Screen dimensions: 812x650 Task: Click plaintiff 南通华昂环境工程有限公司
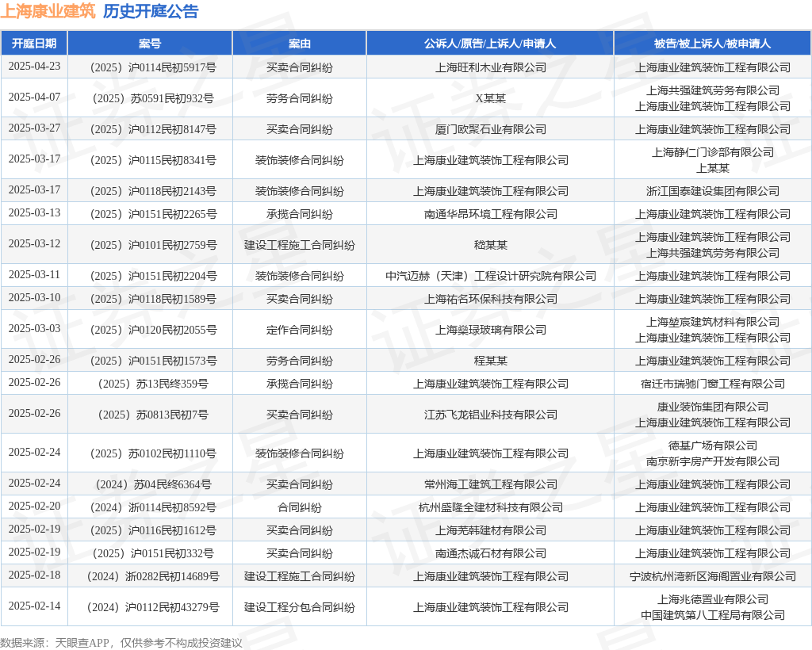490,214
